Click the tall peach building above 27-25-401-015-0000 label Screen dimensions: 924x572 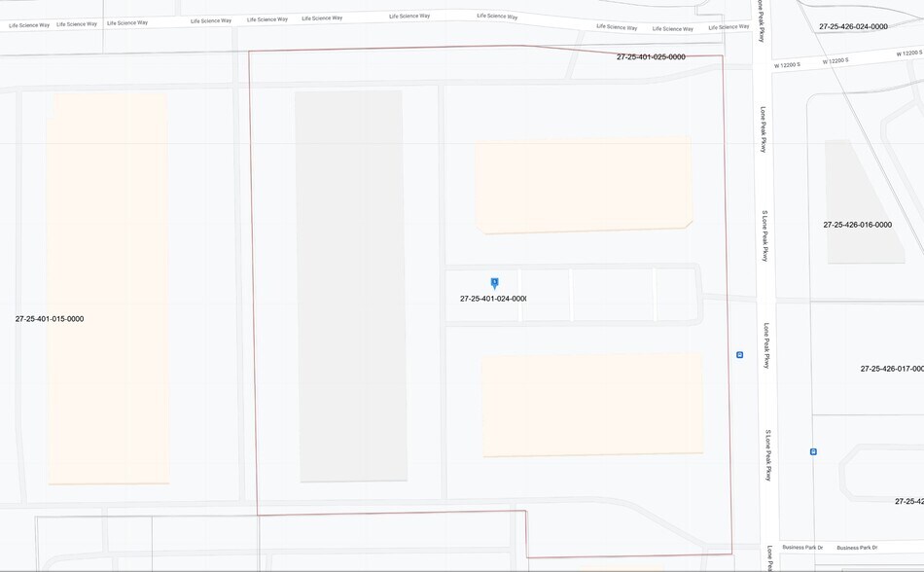(x=108, y=195)
